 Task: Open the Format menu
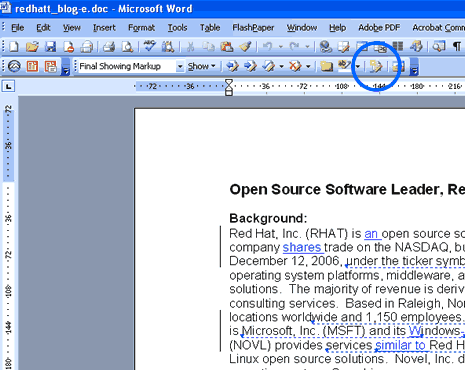click(x=141, y=28)
